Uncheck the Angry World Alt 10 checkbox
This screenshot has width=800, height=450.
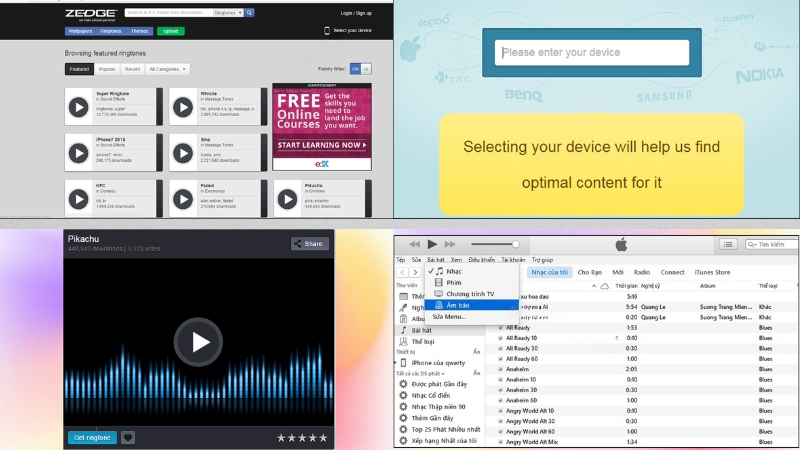point(501,411)
